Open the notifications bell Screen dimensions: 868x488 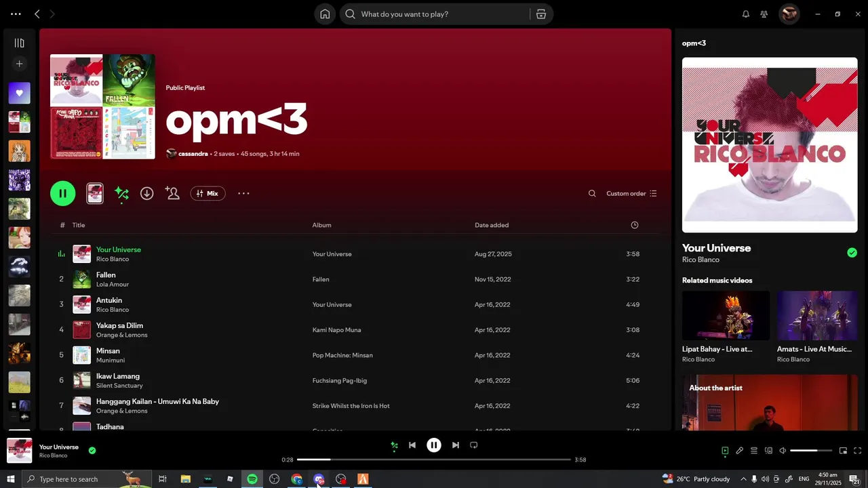pyautogui.click(x=746, y=14)
